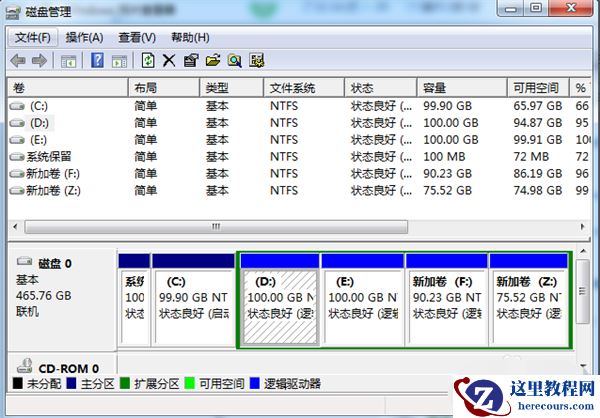The height and width of the screenshot is (418, 600).
Task: Click the CD-ROM 0 label
Action: [68, 369]
